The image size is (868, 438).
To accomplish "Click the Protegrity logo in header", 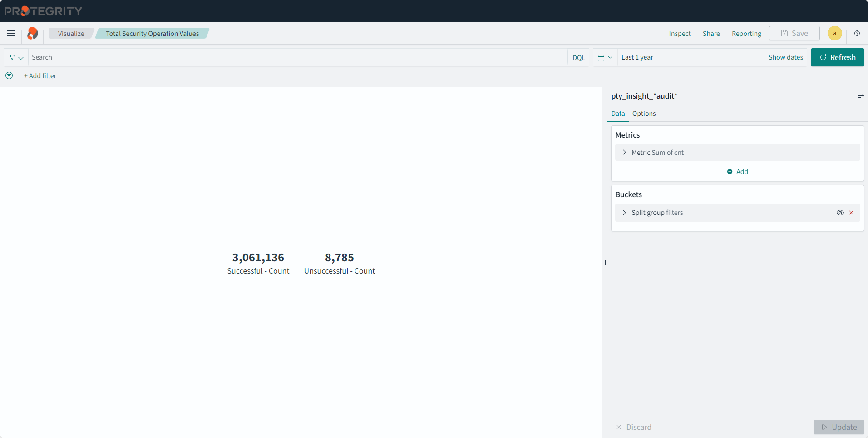I will pos(43,11).
